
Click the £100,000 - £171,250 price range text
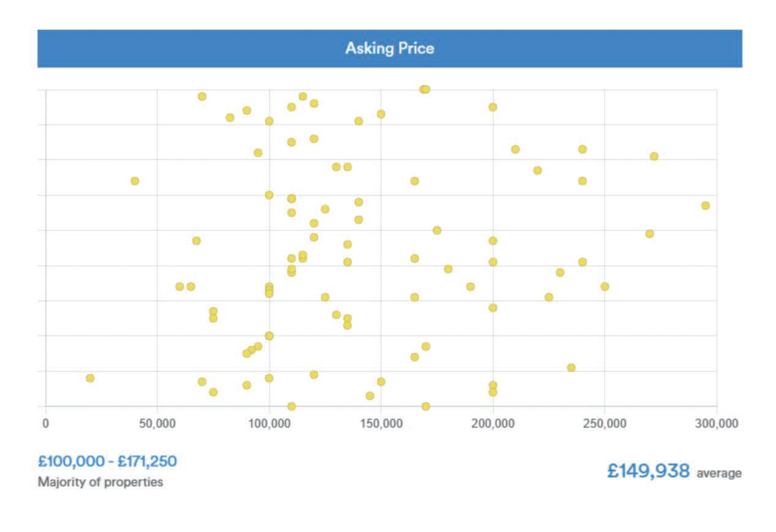pos(107,461)
